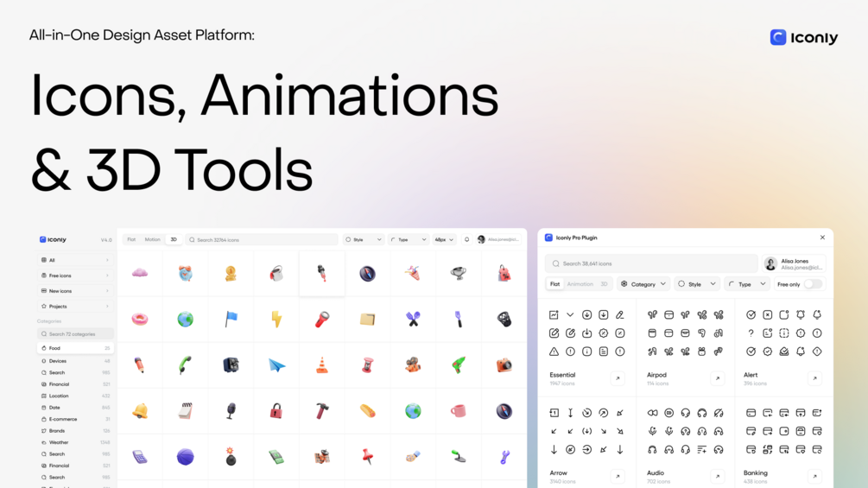Select the Location category
The width and height of the screenshot is (868, 488).
click(75, 396)
